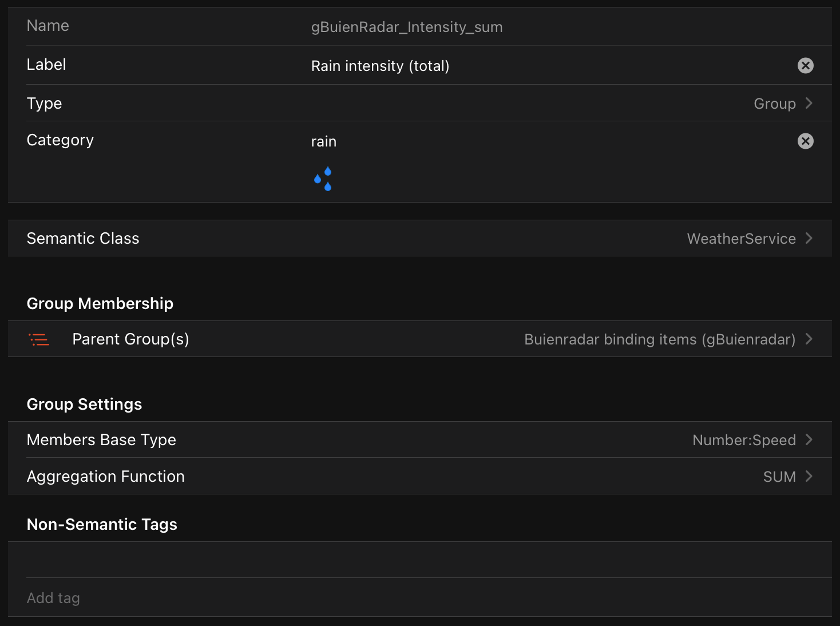Click the blue rain drops category icon
840x626 pixels.
point(323,179)
